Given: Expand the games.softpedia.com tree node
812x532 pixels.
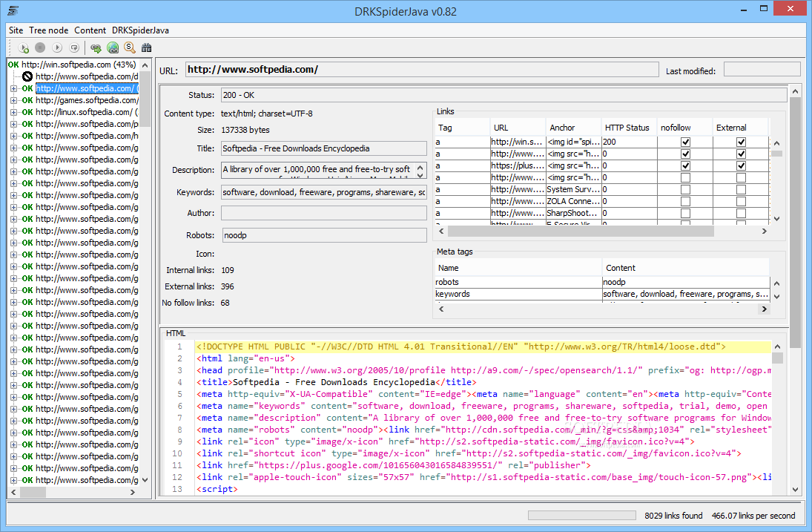Looking at the screenshot, I should point(13,100).
